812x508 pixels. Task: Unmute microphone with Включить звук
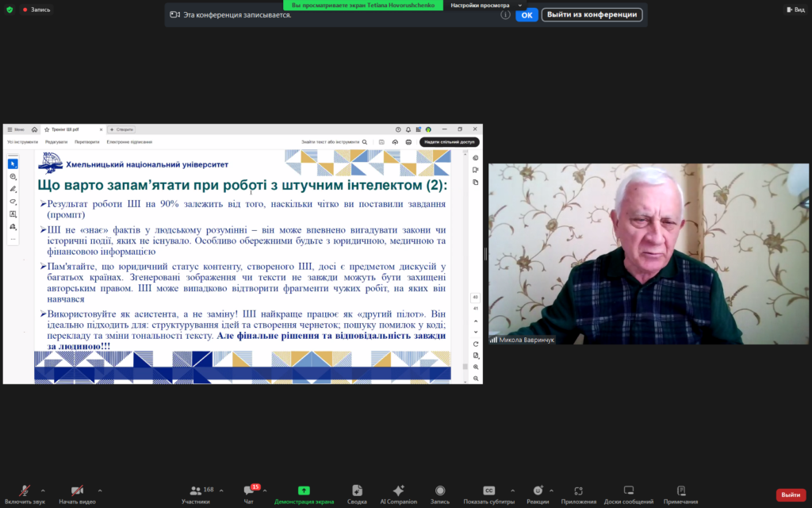(25, 494)
